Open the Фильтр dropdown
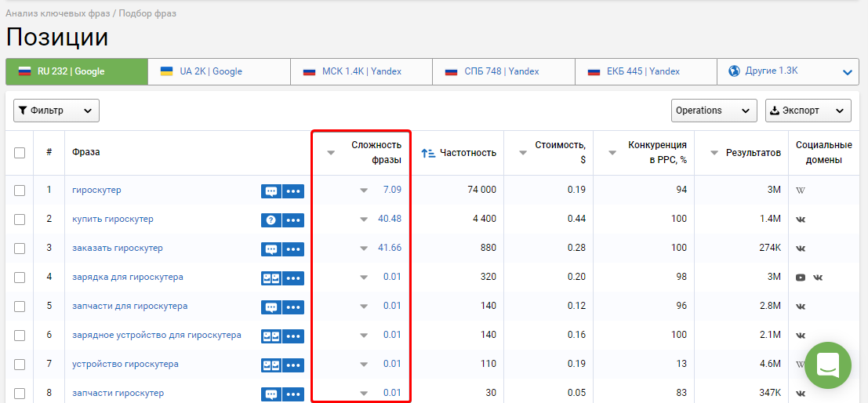 pyautogui.click(x=56, y=111)
